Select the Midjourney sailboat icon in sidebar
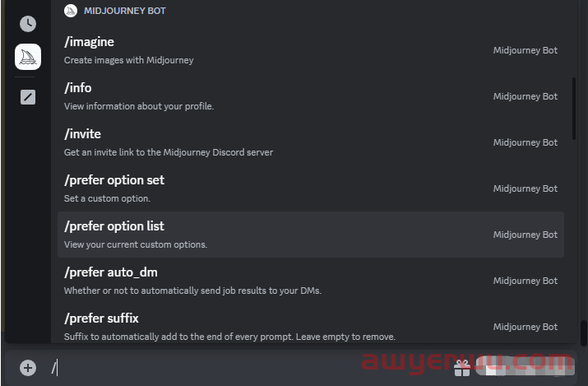Image resolution: width=588 pixels, height=386 pixels. [28, 57]
